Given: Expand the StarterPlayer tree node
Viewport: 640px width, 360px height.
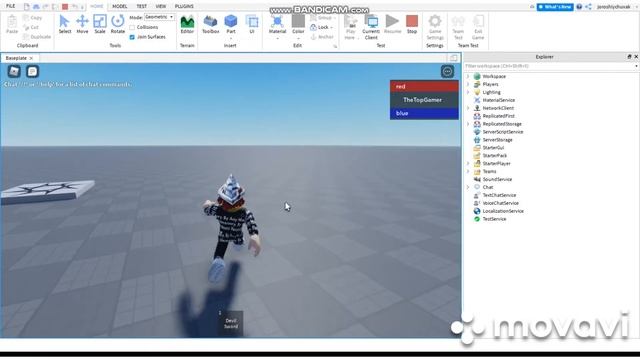Looking at the screenshot, I should point(468,163).
